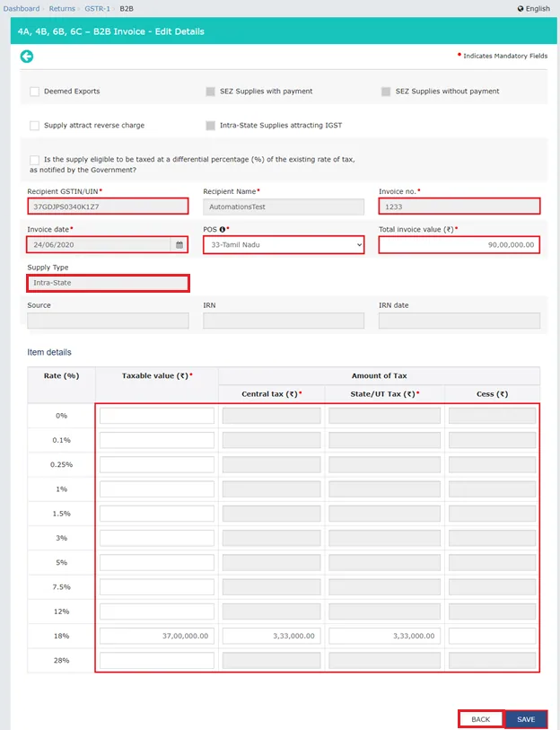Image resolution: width=560 pixels, height=730 pixels.
Task: Enable Supply attract reverse charge checkbox
Action: [34, 125]
